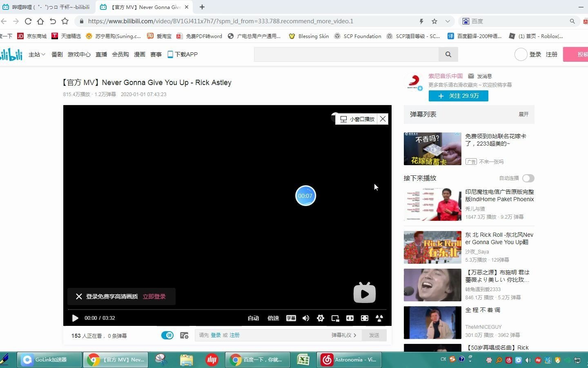
Task: Open the SCP Foundation bookmark
Action: coord(358,36)
